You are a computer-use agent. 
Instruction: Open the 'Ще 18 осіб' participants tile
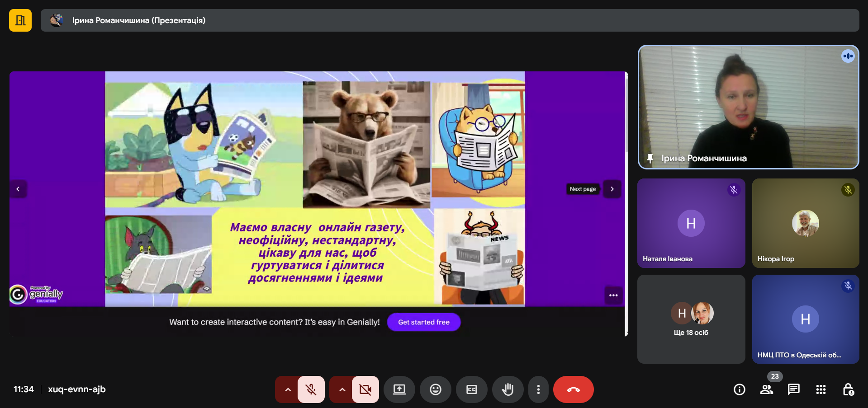coord(691,319)
